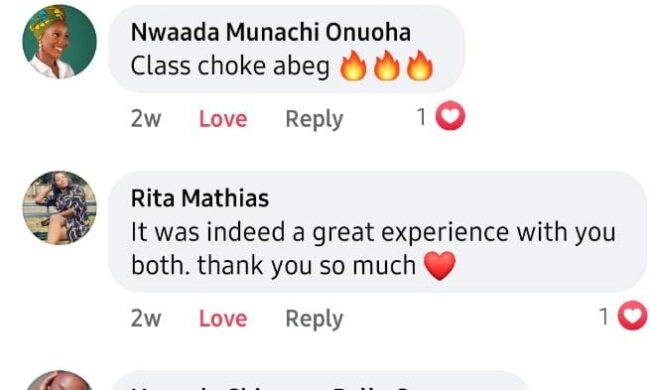Click heart reaction icon on Nwaada's comment
Screen dimensions: 650x390
coord(450,116)
